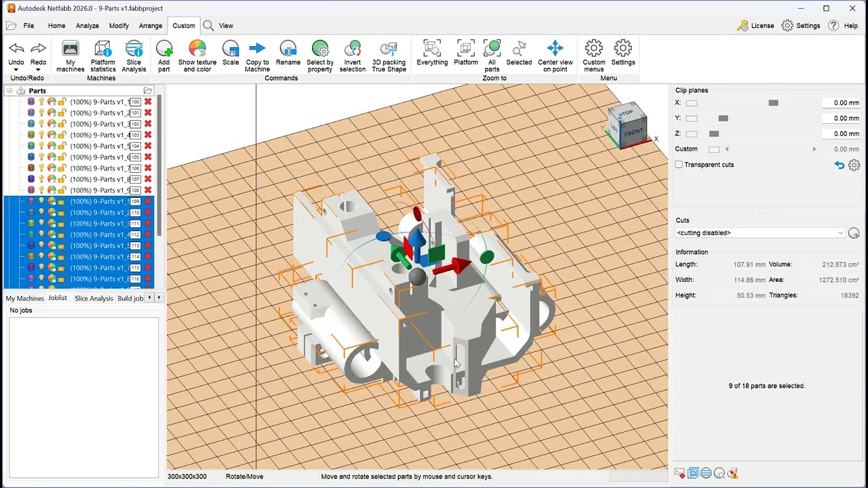Open Redo dropdown arrow
The height and width of the screenshot is (488, 868).
click(x=39, y=70)
